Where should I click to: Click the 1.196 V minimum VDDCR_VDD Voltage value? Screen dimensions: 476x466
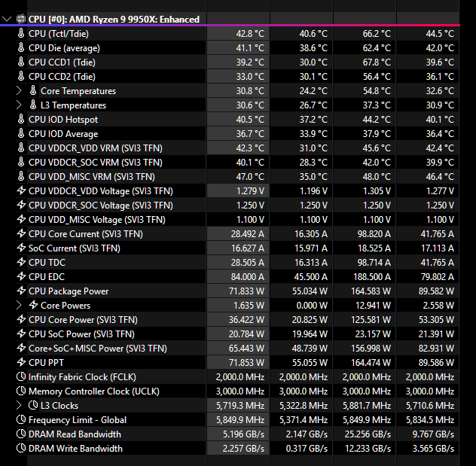pos(313,190)
